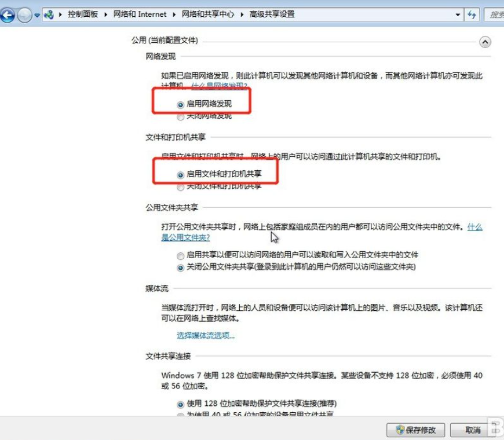Select 关闭公用文件夹共享 option
504x440 pixels.
coord(180,266)
